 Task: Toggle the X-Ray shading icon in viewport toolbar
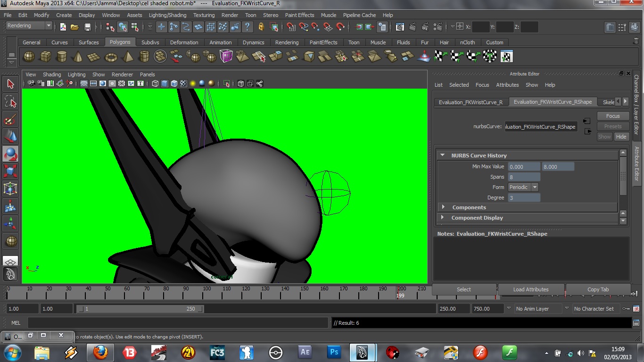(x=240, y=83)
